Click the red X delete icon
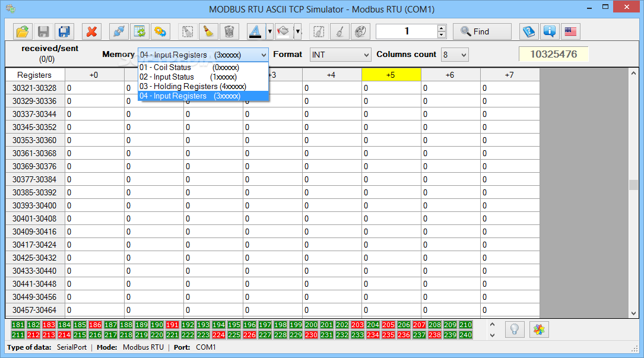Image resolution: width=644 pixels, height=358 pixels. click(x=91, y=31)
